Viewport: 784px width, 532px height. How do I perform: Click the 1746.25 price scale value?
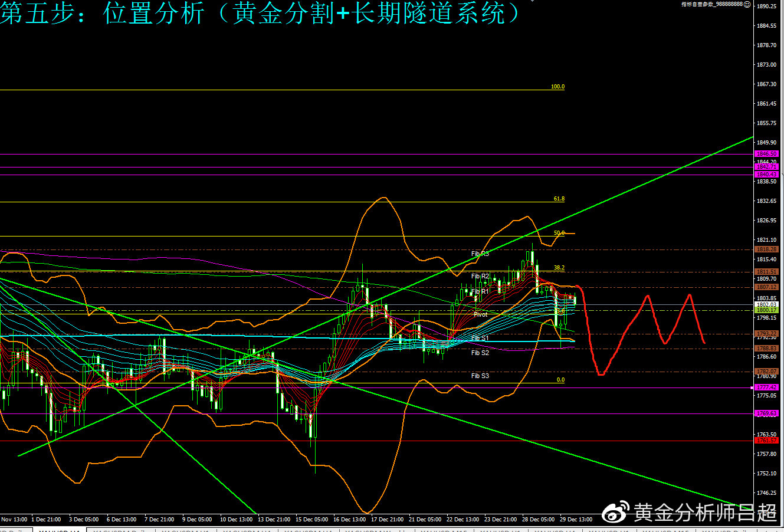point(766,493)
